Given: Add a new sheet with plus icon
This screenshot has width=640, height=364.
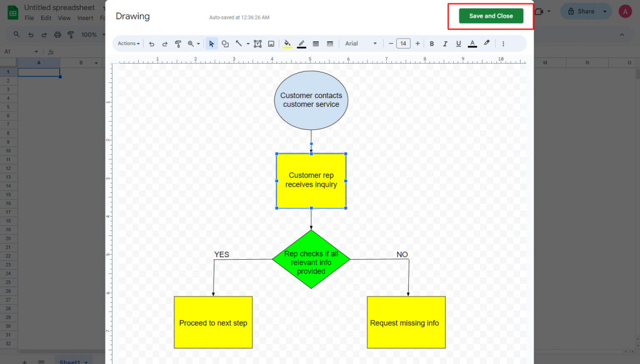Looking at the screenshot, I should [x=24, y=362].
